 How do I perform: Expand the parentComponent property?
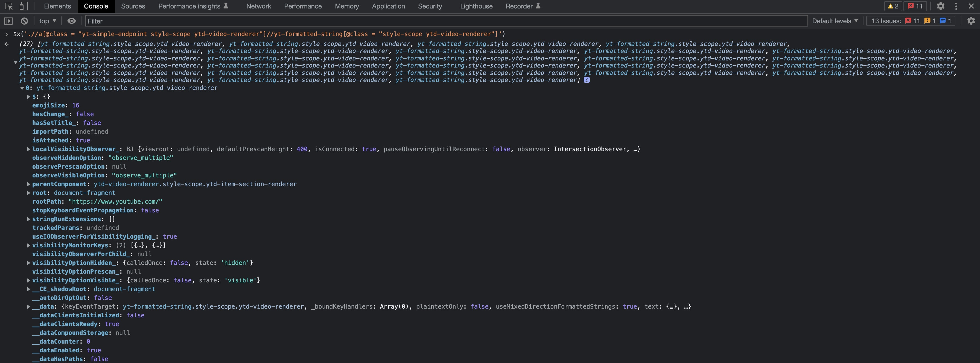tap(28, 184)
